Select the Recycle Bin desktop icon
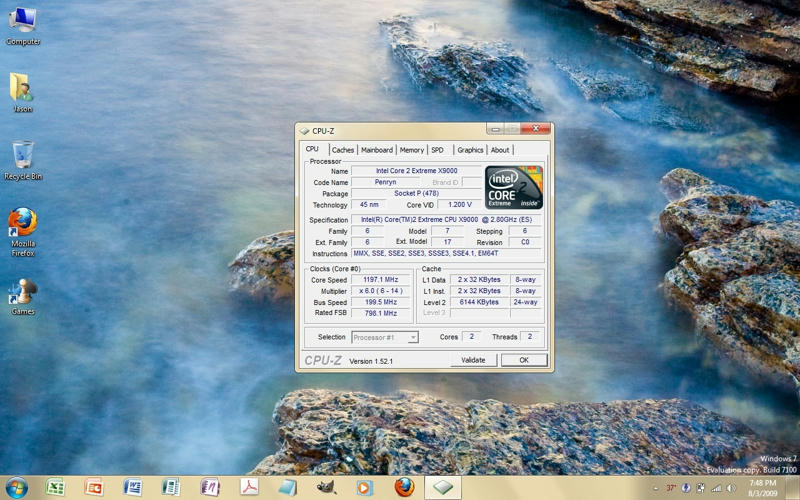The width and height of the screenshot is (800, 500). [x=23, y=161]
